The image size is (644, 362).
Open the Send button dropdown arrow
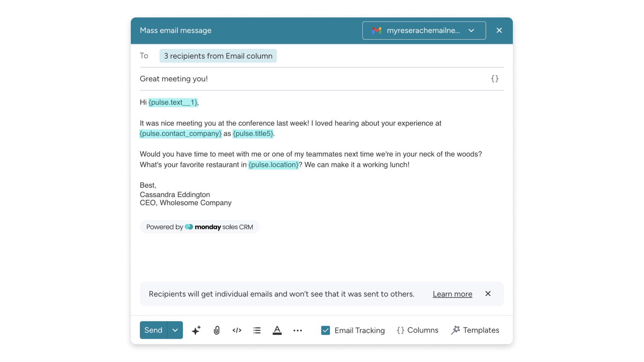point(174,330)
